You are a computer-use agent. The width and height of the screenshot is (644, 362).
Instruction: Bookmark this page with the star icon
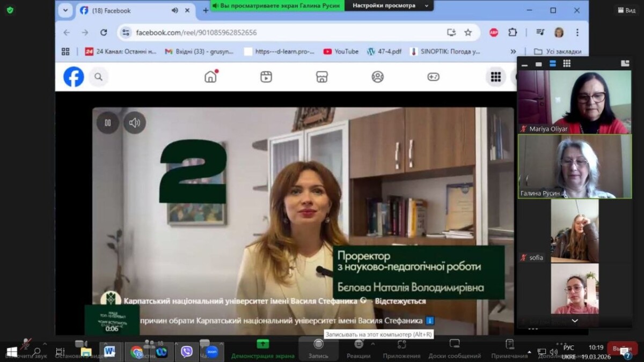click(468, 32)
